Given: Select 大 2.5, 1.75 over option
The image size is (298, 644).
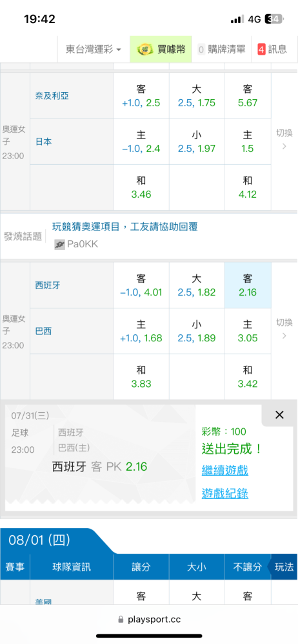Looking at the screenshot, I should 196,96.
